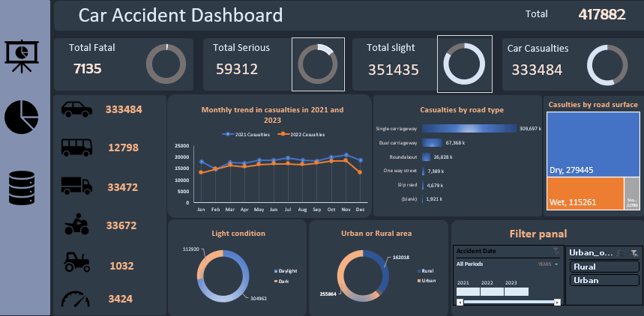644x316 pixels.
Task: Click the Car Casualties donut chart
Action: coord(607,65)
